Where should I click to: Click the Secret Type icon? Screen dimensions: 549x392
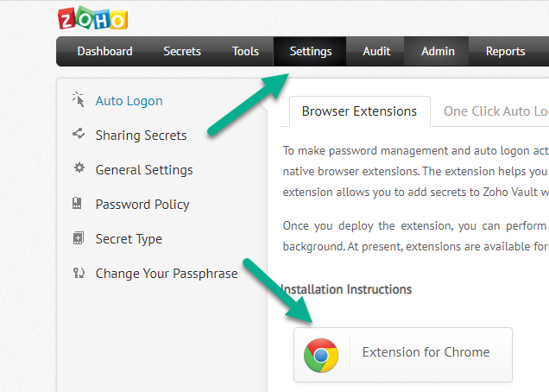[79, 238]
